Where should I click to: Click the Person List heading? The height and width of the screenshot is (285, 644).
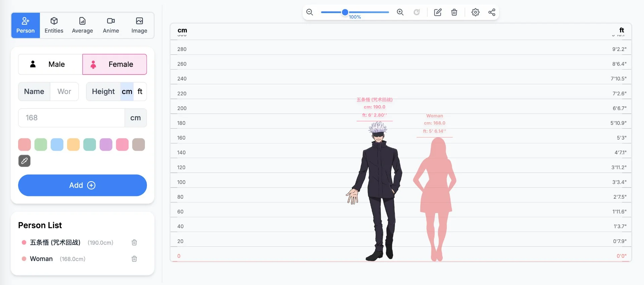pos(40,225)
